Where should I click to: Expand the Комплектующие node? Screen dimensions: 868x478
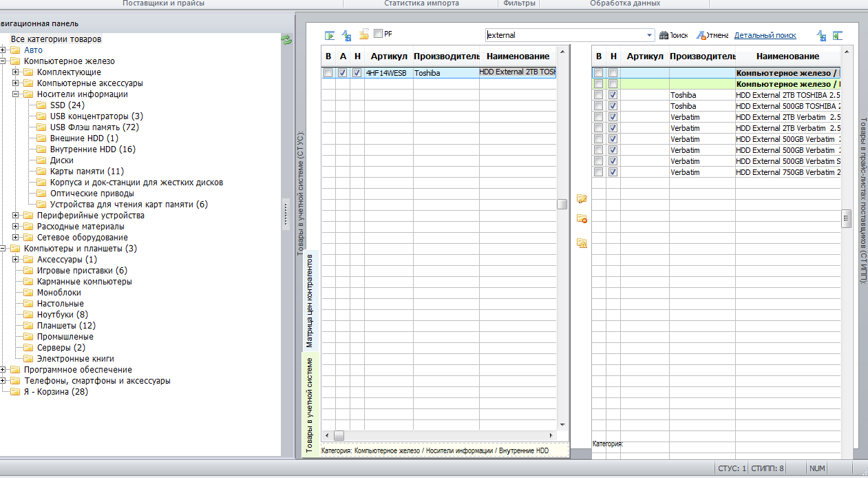coord(16,72)
